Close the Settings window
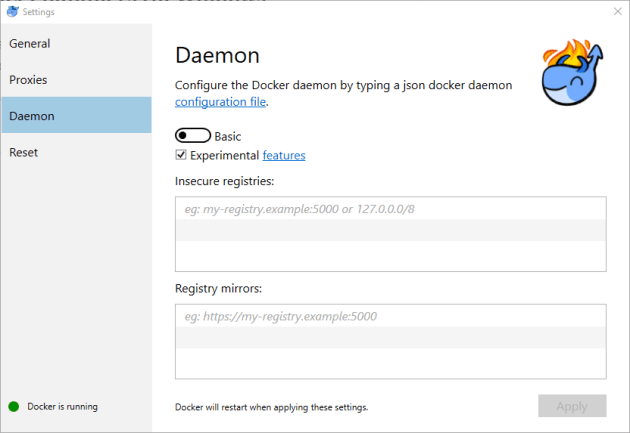This screenshot has width=630, height=433. [x=616, y=12]
